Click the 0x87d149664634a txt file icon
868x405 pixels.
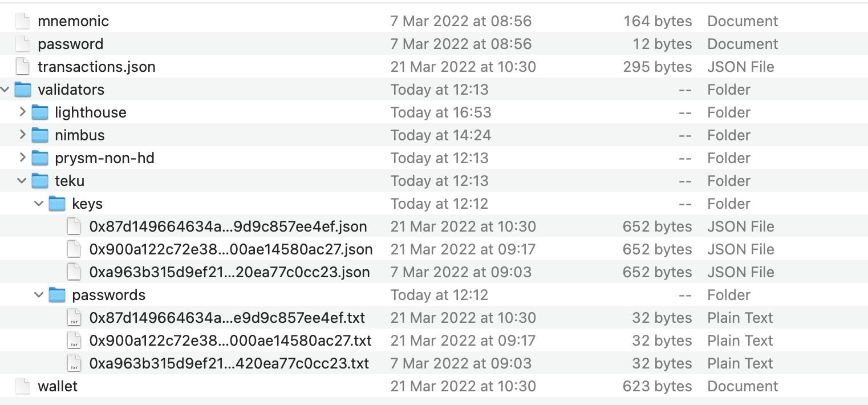click(74, 318)
